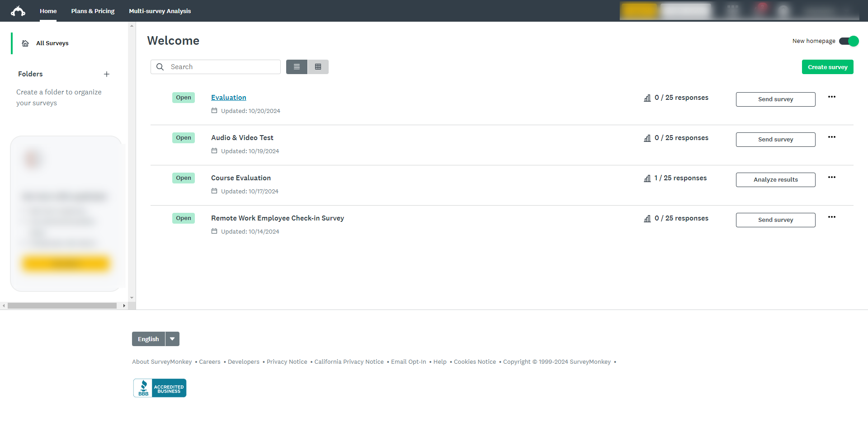
Task: Click the survey Search input field
Action: (216, 67)
